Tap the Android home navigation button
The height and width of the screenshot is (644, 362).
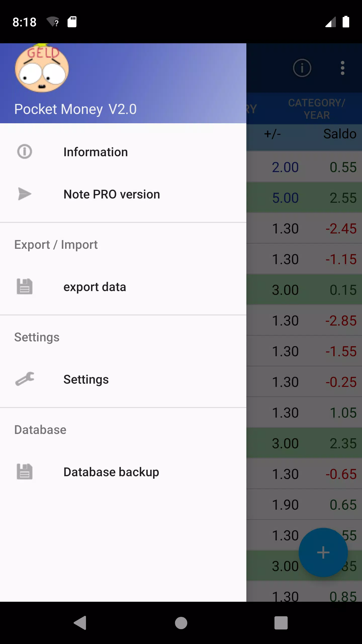[x=181, y=623]
